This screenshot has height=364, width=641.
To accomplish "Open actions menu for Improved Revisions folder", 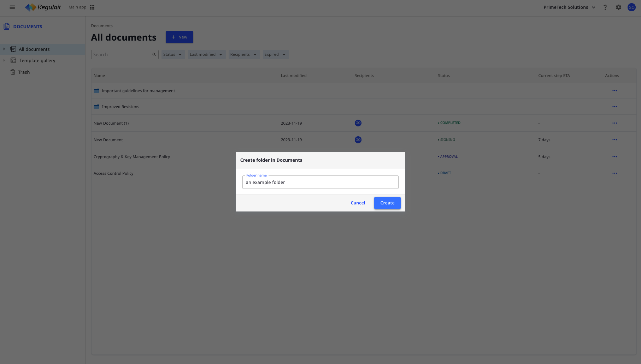I will [x=614, y=107].
